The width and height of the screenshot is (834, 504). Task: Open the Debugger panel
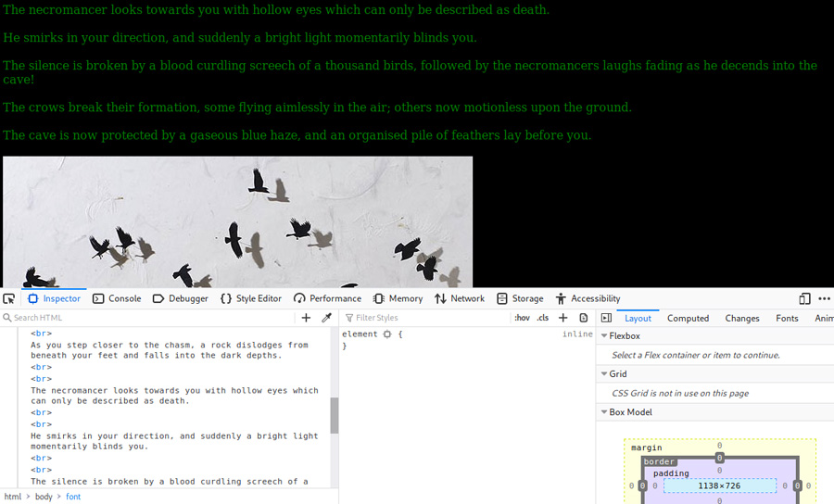click(181, 298)
